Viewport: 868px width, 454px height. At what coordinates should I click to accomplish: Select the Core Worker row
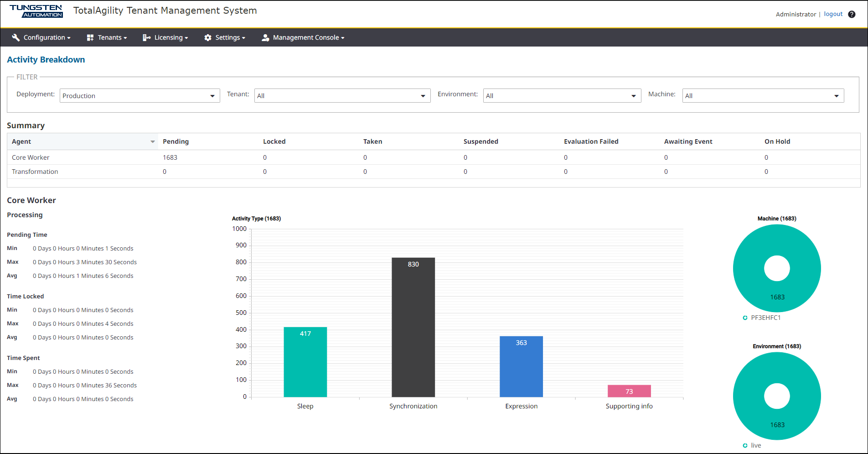[434, 157]
